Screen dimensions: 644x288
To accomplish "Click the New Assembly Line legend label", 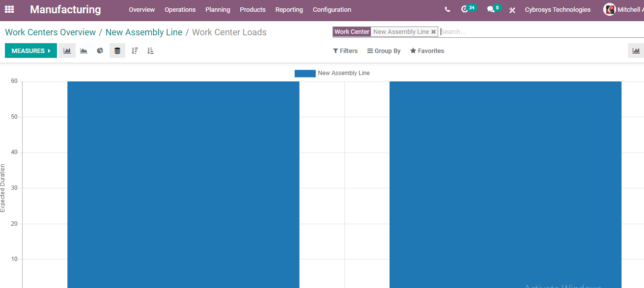I will click(344, 73).
